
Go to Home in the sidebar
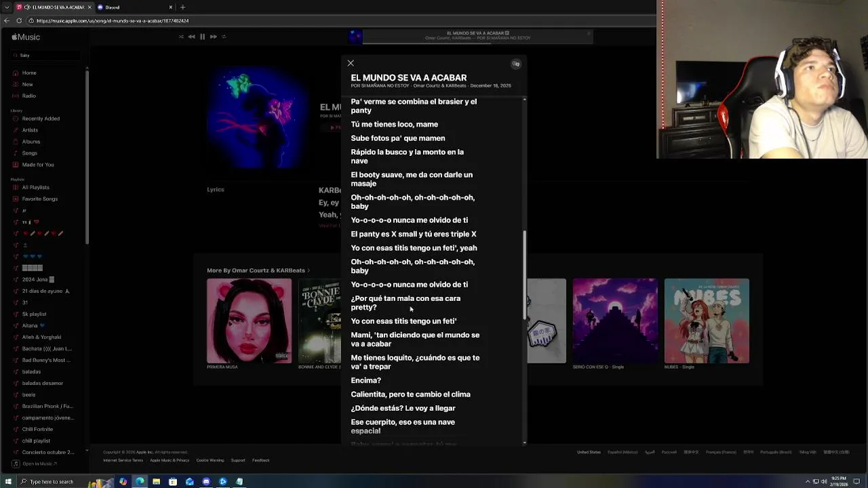coord(29,73)
